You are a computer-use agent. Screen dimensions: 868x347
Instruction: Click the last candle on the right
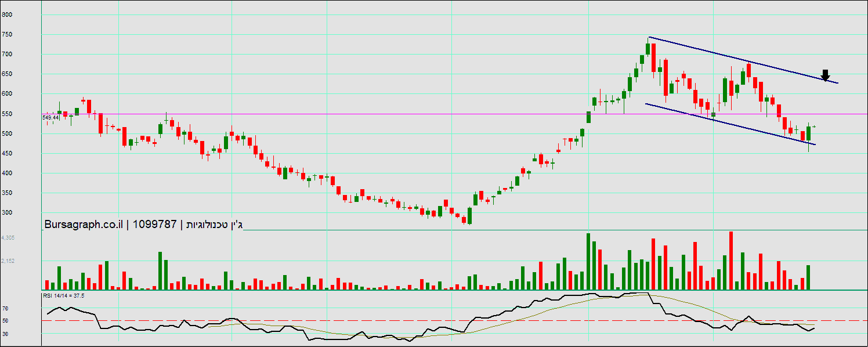(x=814, y=126)
